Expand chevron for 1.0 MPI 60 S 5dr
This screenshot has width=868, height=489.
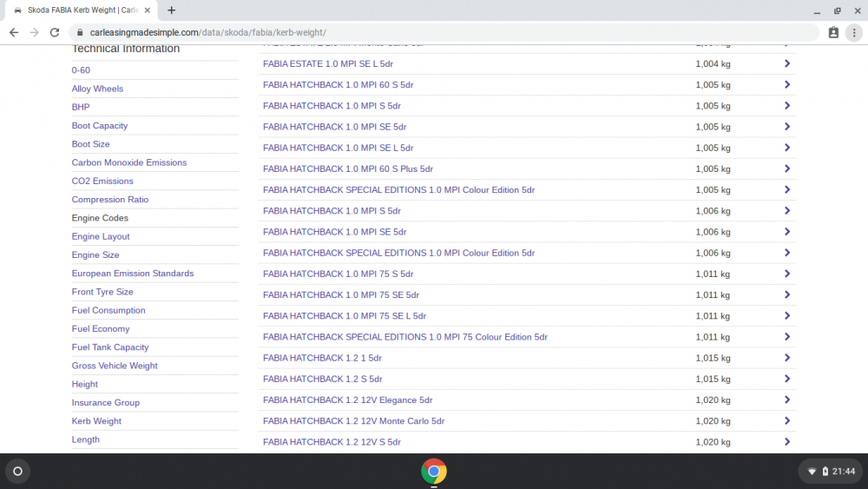coord(786,85)
